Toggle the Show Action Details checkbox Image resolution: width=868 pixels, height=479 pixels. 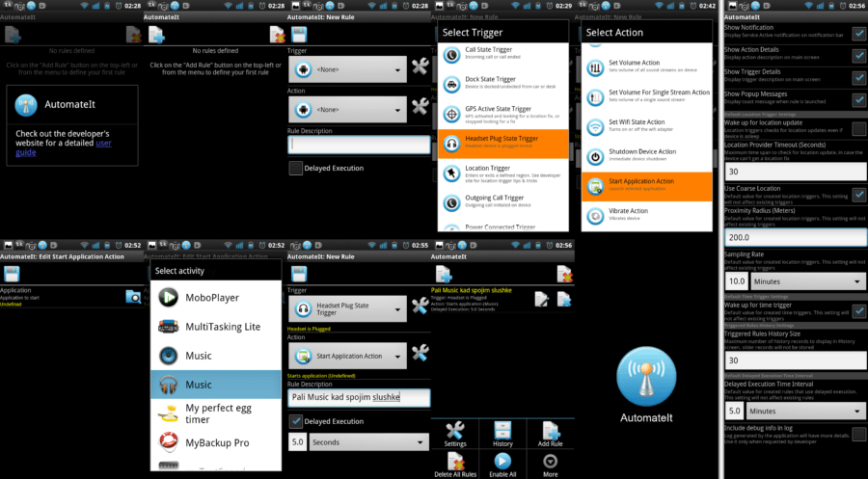(859, 55)
